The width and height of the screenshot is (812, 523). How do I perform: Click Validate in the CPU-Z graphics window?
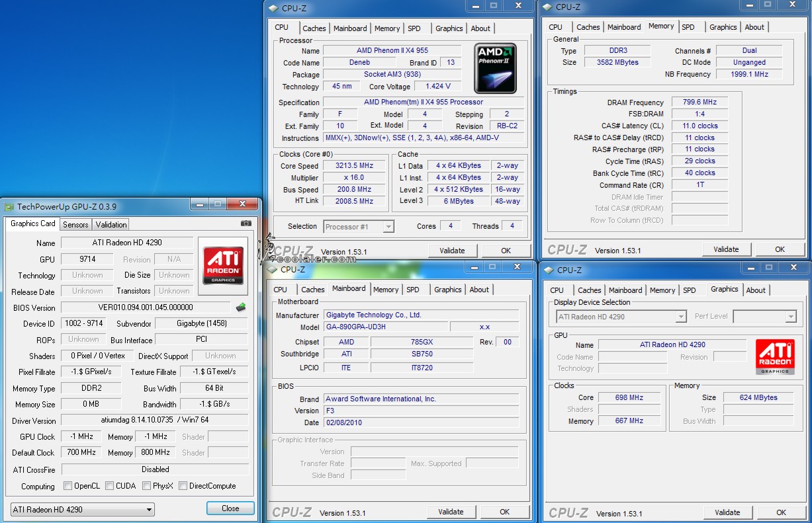[727, 512]
